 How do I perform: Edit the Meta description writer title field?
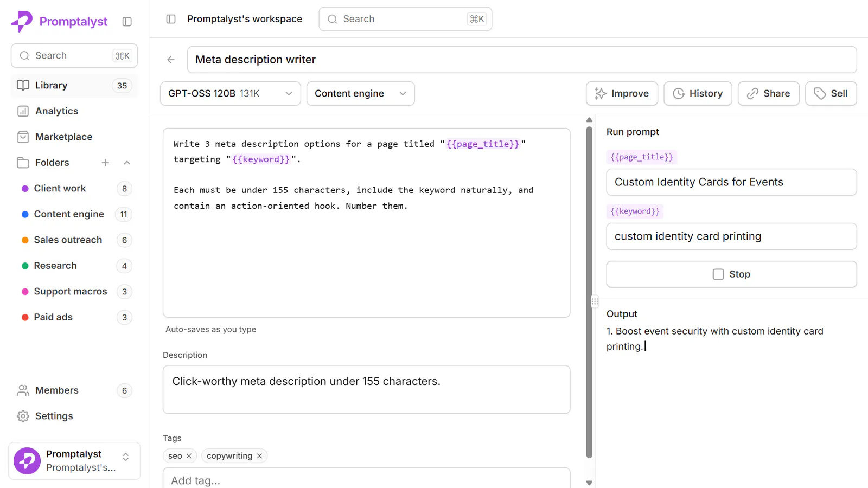(522, 60)
